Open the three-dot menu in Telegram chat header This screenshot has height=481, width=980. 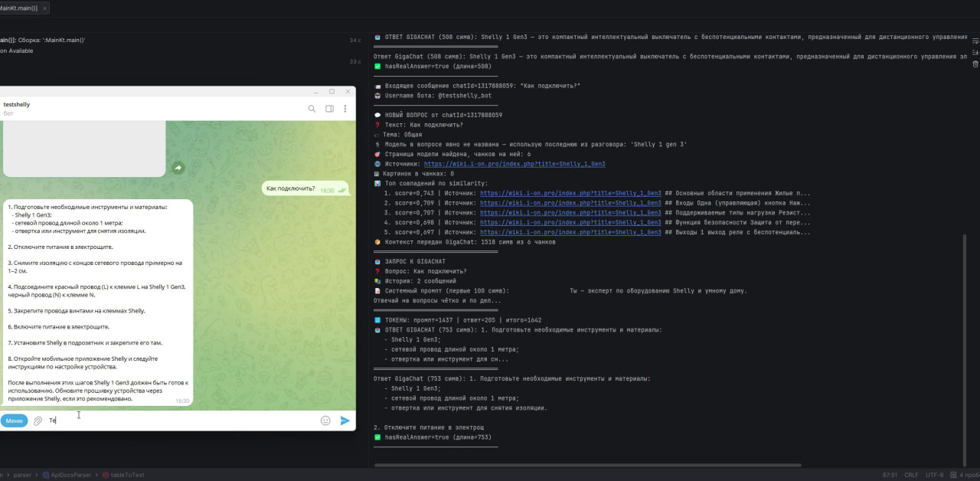pyautogui.click(x=347, y=109)
